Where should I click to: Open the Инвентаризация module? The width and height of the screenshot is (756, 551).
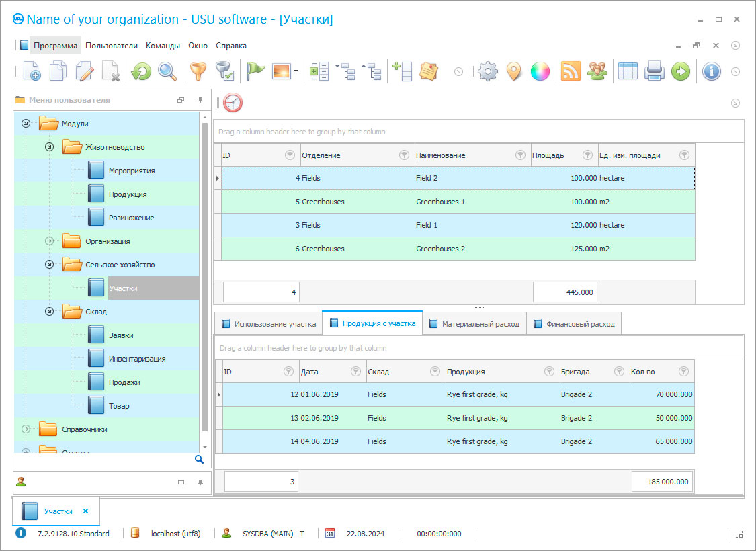(137, 359)
